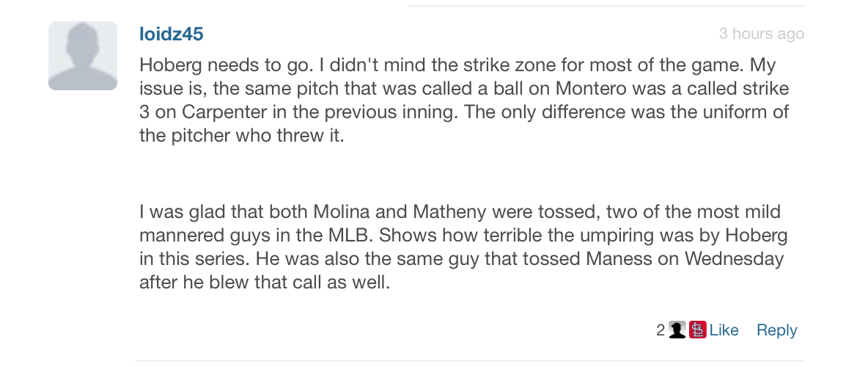Open the loidz45 username link

click(x=171, y=34)
